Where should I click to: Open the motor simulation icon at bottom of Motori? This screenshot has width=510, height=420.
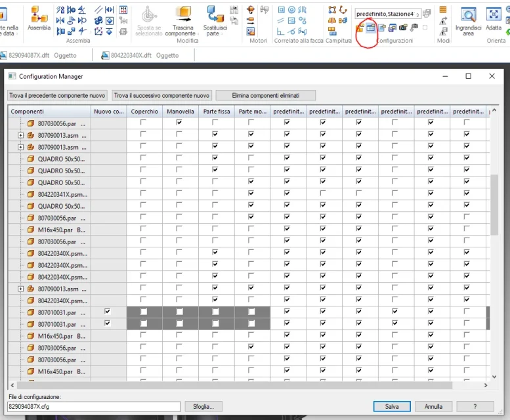pyautogui.click(x=251, y=31)
